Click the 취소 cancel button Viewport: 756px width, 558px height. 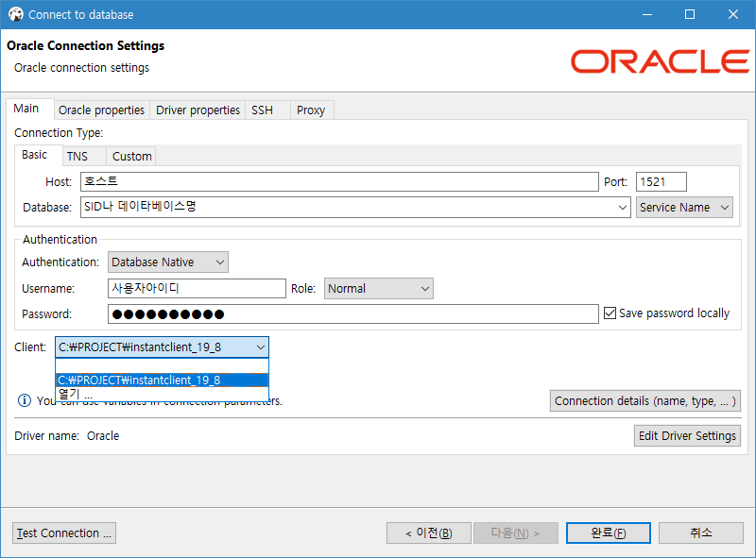[x=701, y=533]
